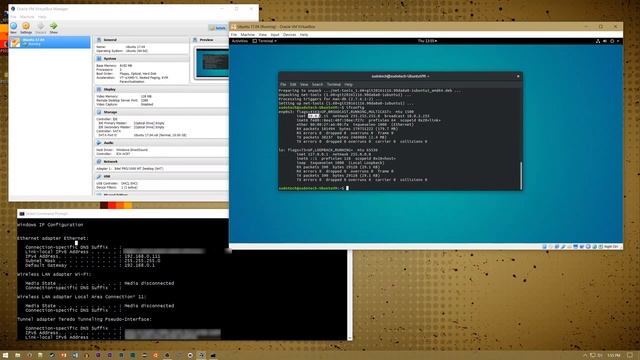The height and width of the screenshot is (360, 640).
Task: Open the File menu in the Ubuntu terminal
Action: 283,84
